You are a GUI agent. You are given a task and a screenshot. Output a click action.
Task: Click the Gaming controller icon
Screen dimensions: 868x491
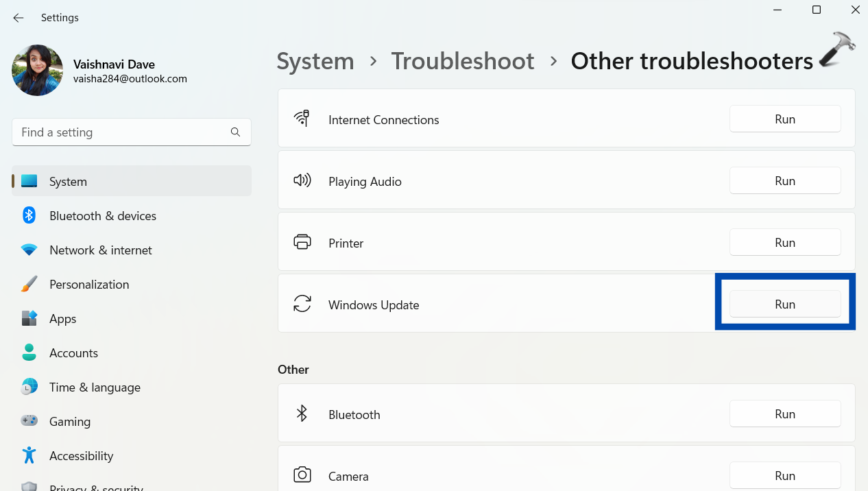29,421
